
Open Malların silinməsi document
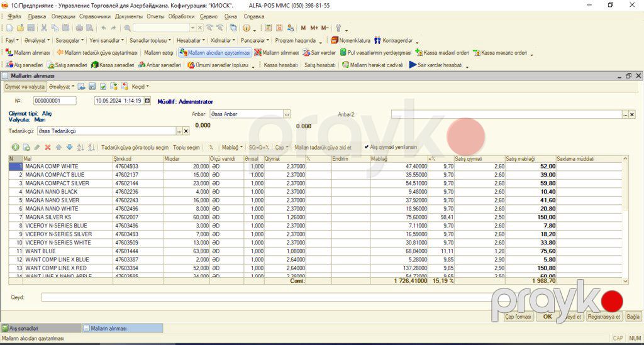click(x=277, y=53)
